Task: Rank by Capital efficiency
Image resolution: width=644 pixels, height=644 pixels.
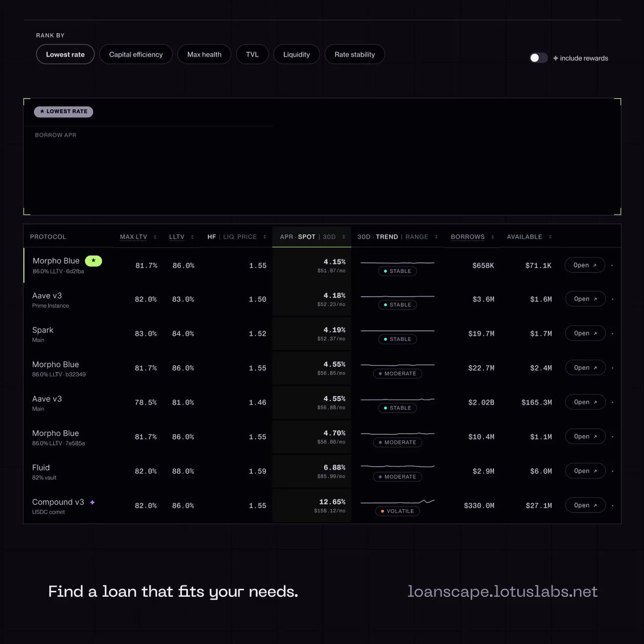Action: tap(136, 54)
